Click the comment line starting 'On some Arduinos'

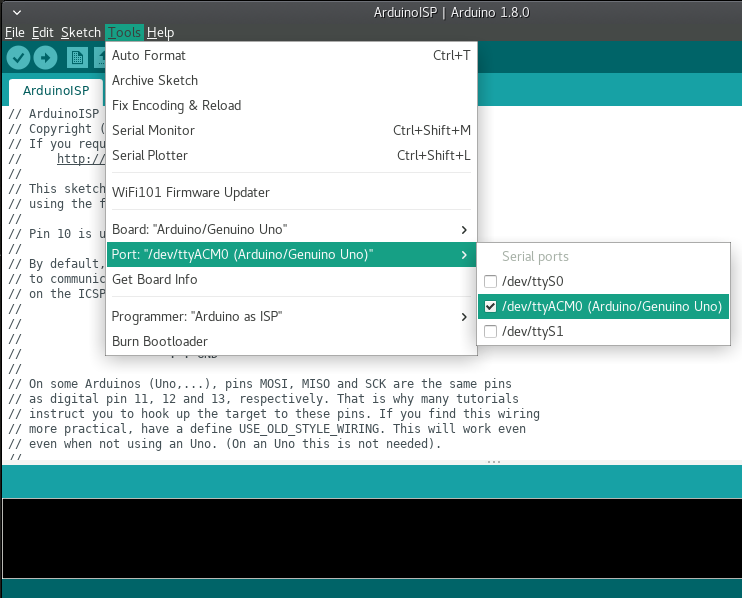coord(260,384)
